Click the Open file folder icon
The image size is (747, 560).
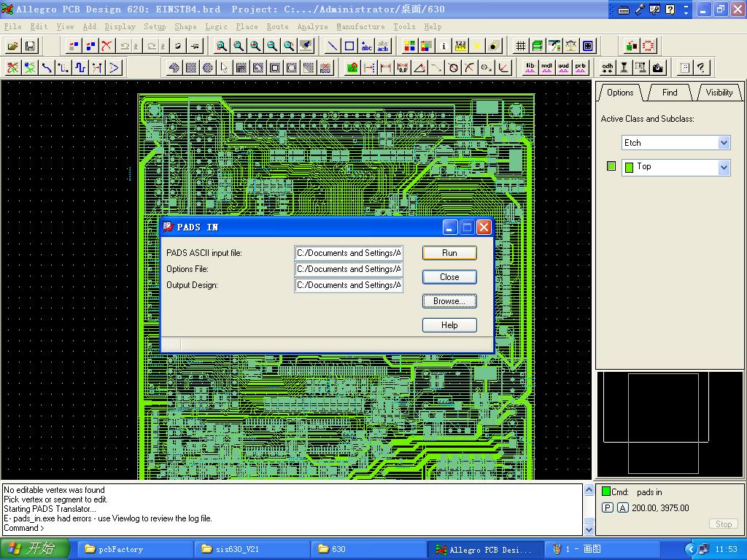click(x=13, y=46)
